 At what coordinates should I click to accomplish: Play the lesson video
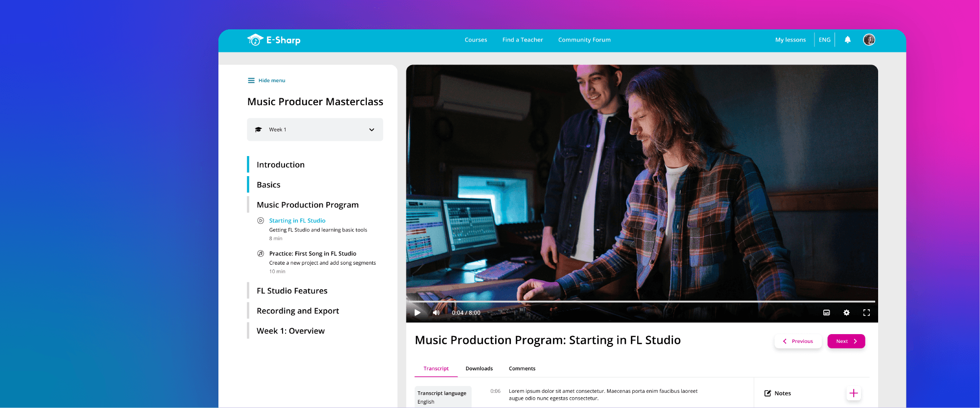tap(417, 313)
